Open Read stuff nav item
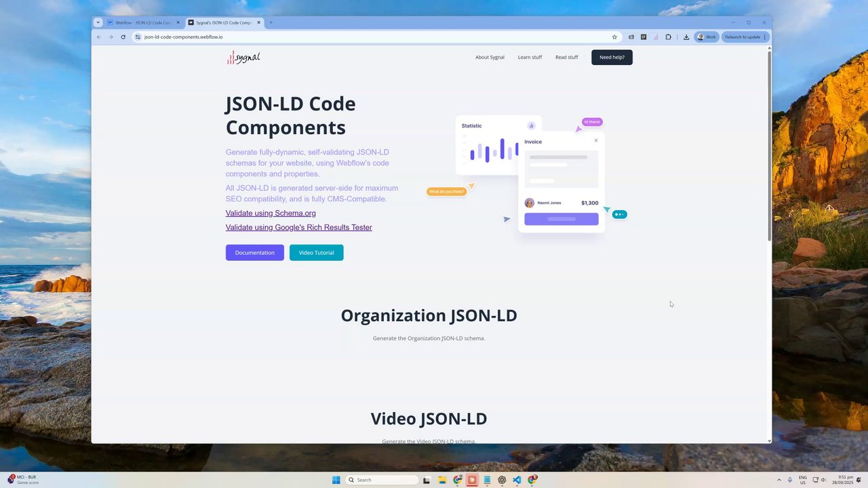The height and width of the screenshot is (488, 868). pos(566,57)
